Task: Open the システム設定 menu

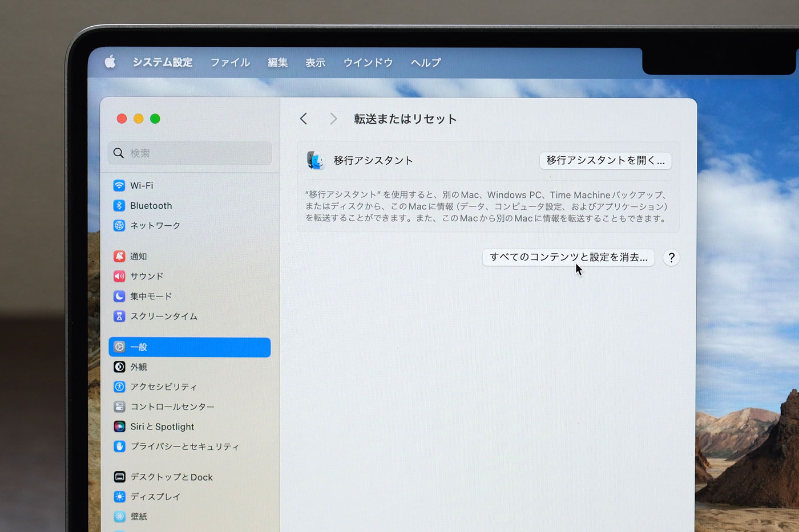Action: (x=163, y=62)
